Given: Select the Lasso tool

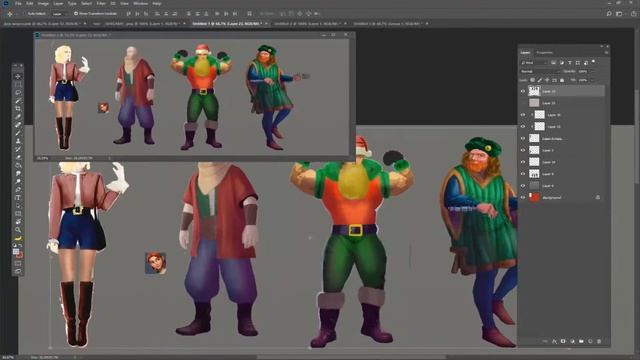Looking at the screenshot, I should [x=18, y=93].
